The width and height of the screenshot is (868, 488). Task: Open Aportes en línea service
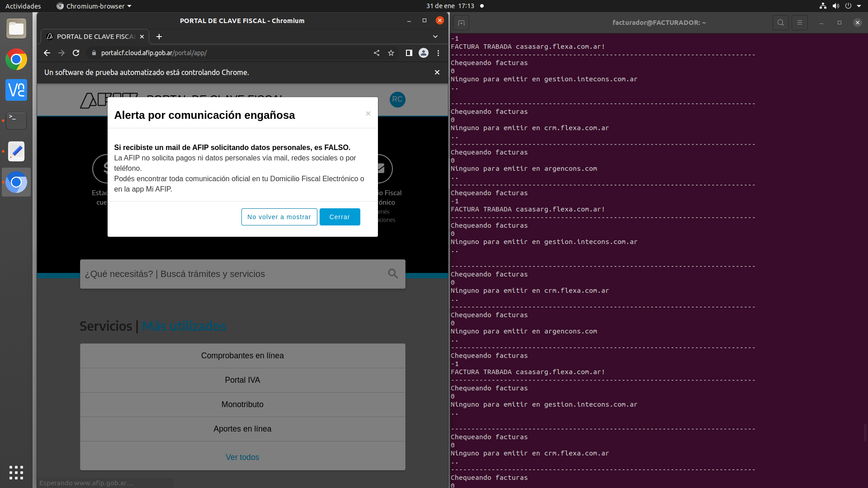[243, 429]
